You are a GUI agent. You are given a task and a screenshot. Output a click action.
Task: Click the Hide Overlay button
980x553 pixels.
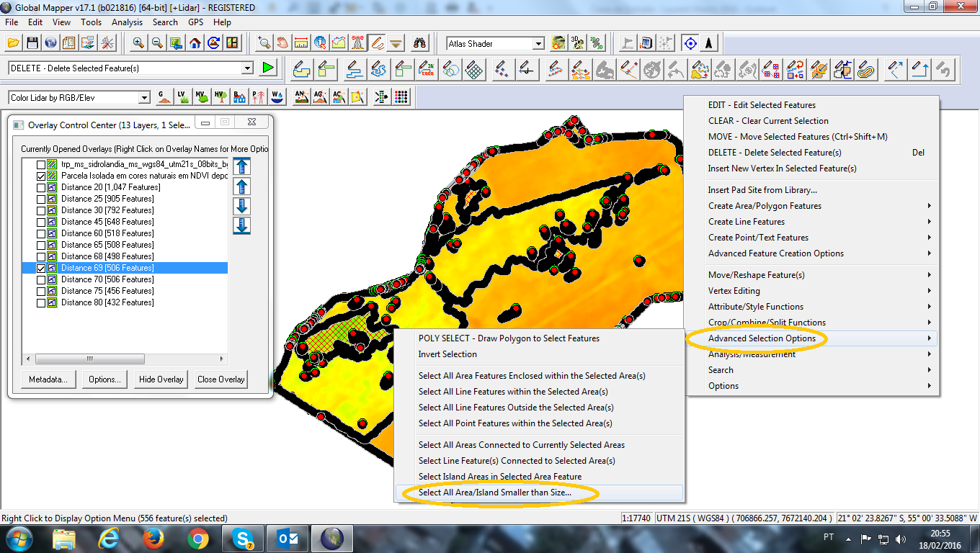pyautogui.click(x=161, y=379)
